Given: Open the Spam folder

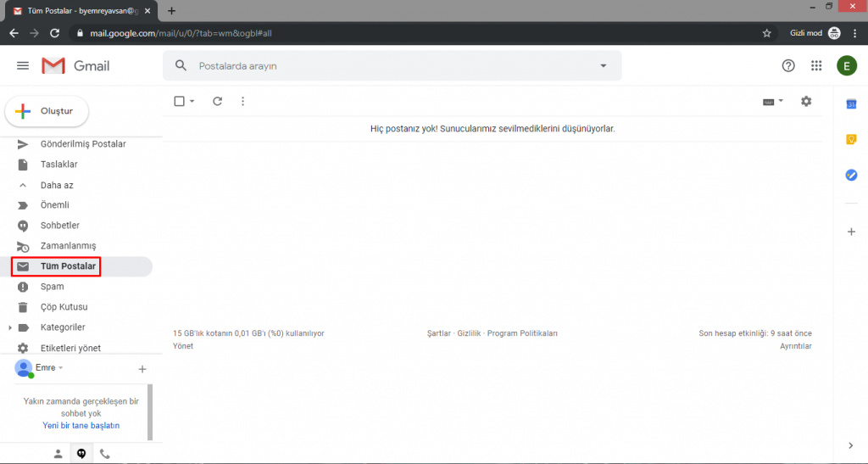Looking at the screenshot, I should point(52,287).
